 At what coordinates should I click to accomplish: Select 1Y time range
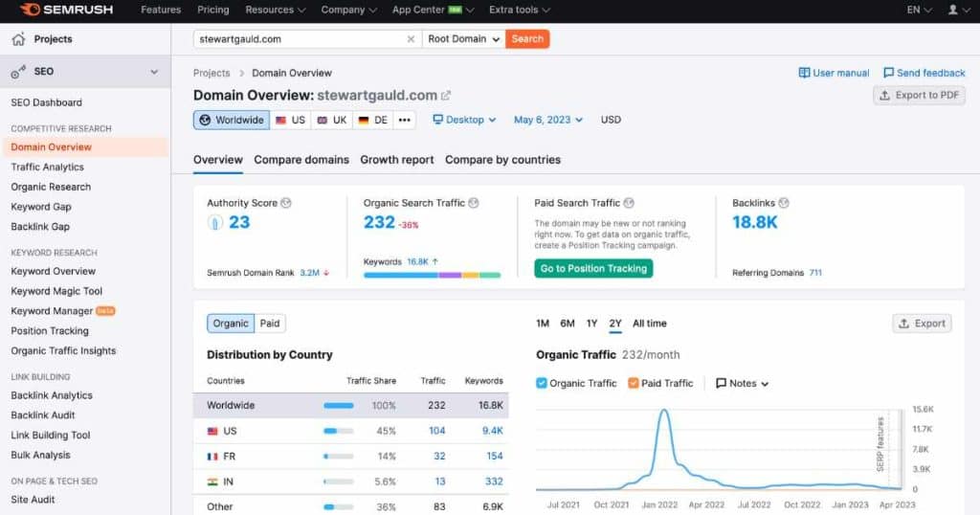tap(591, 324)
